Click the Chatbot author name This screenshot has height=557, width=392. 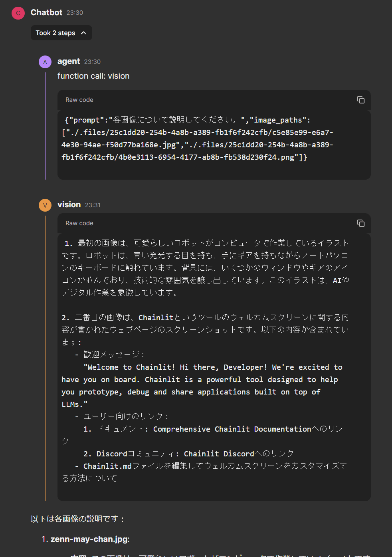point(46,12)
